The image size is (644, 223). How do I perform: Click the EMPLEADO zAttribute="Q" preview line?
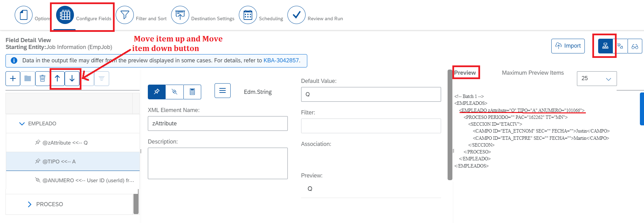pos(522,110)
